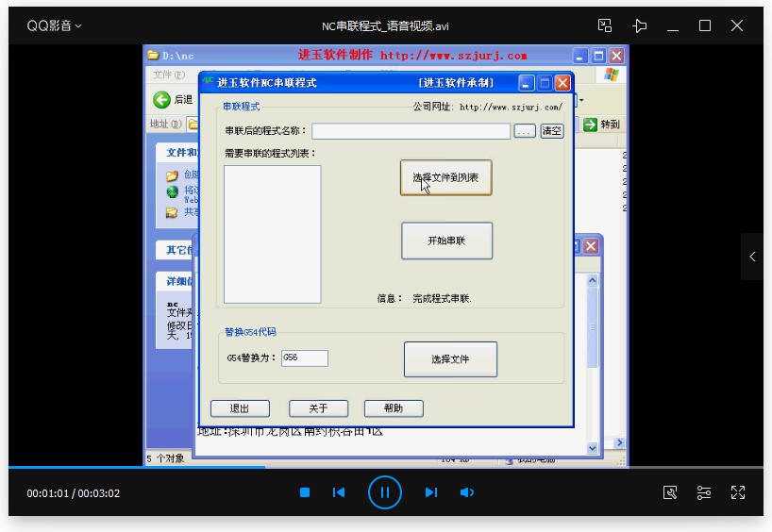
Task: Click the 进玉软件NC串联程式 dialog title icon
Action: [x=209, y=81]
